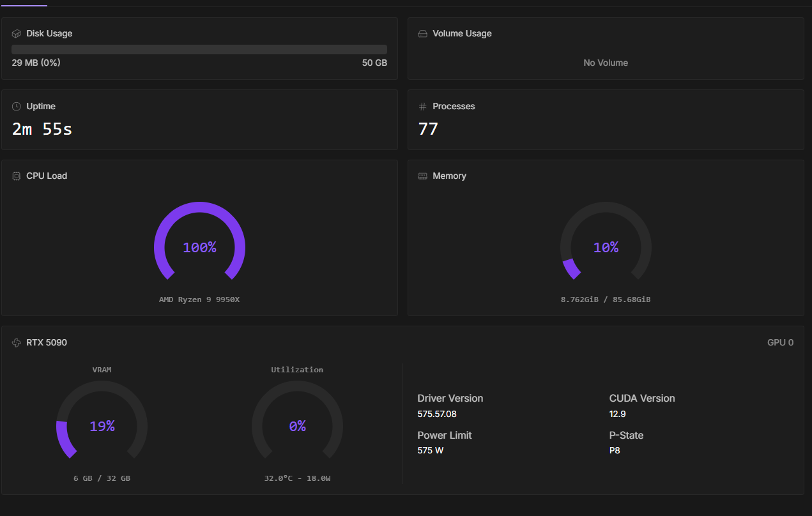Click the VRAM label
Screen dimensions: 812x516
[x=102, y=370]
